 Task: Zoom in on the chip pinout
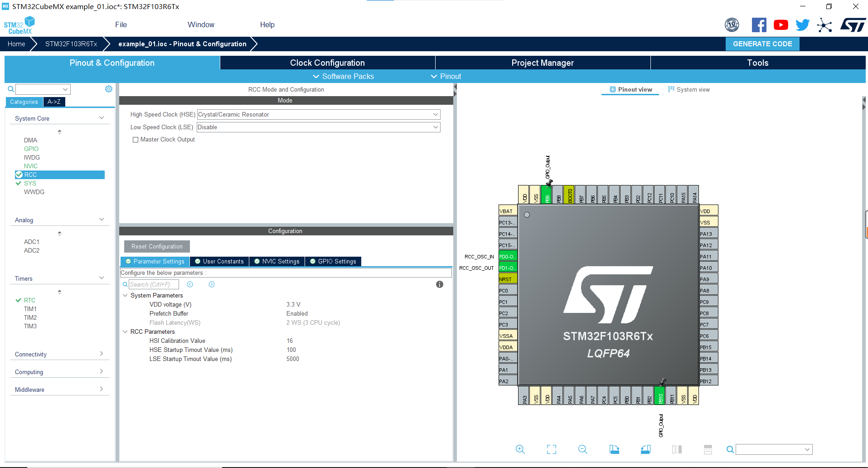click(x=520, y=449)
